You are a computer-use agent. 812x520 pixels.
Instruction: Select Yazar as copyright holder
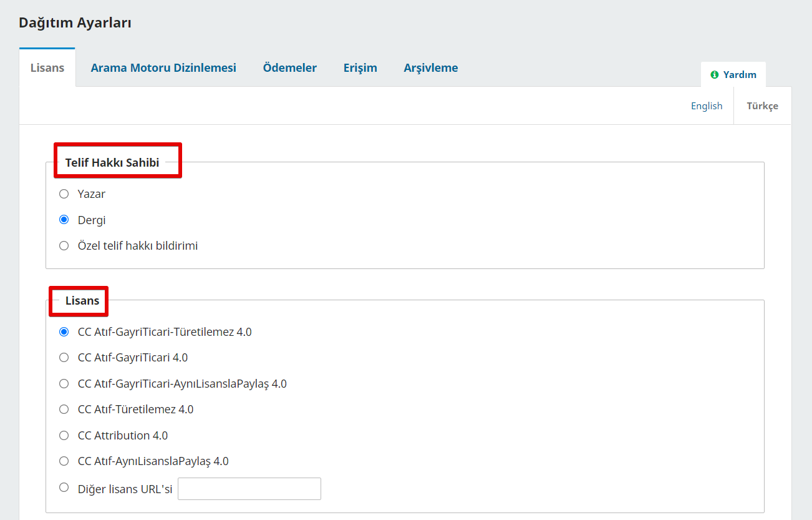pos(64,194)
